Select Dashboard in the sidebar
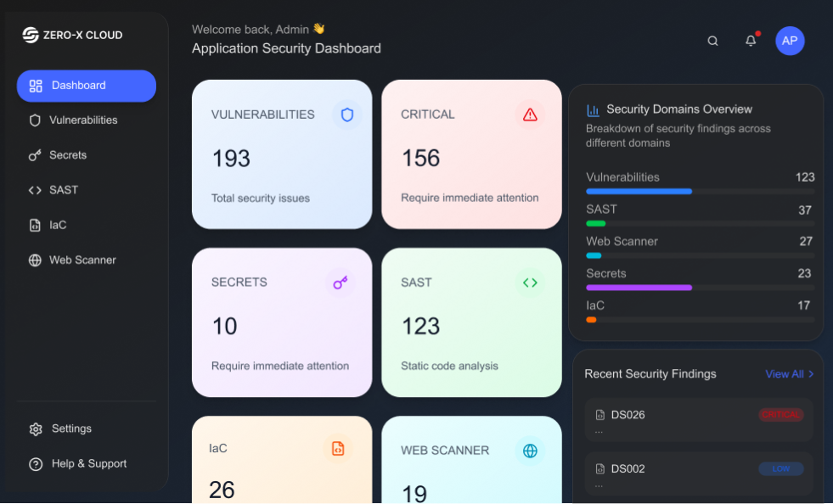The image size is (833, 504). (87, 86)
